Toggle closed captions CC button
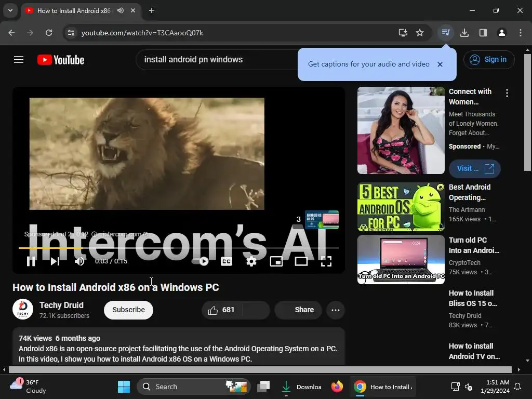532x399 pixels. point(227,261)
